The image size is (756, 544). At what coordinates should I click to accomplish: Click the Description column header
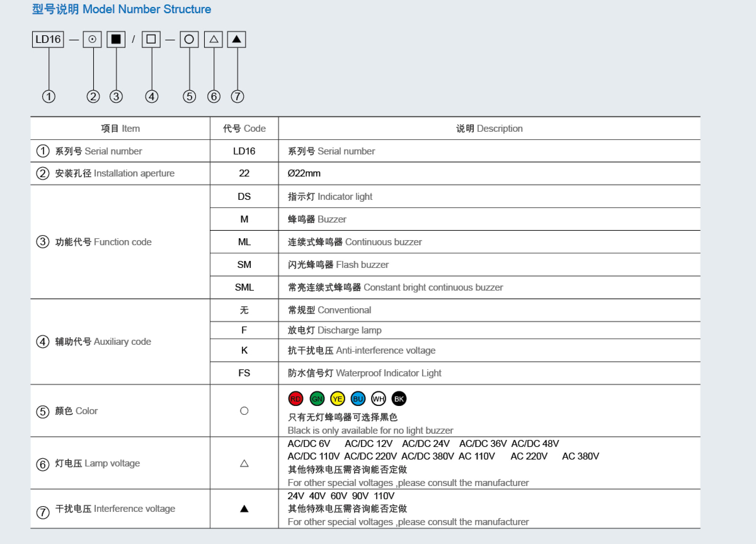point(489,128)
